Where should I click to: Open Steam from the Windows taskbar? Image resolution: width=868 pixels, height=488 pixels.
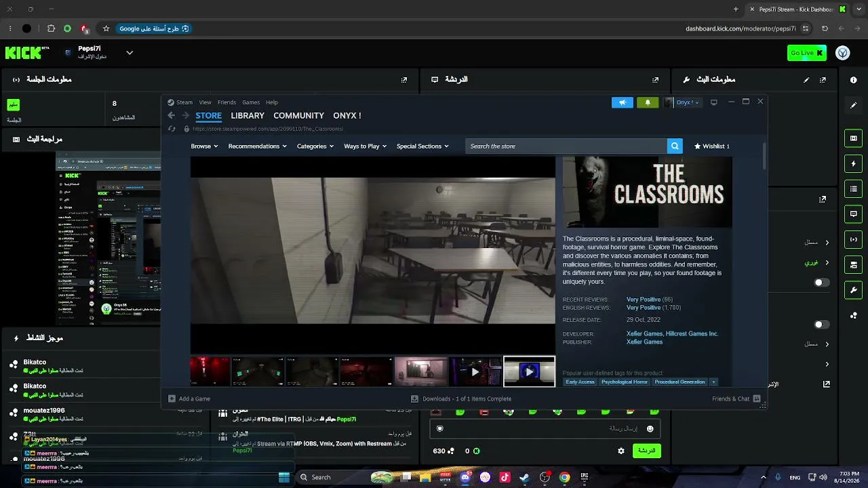tap(524, 477)
